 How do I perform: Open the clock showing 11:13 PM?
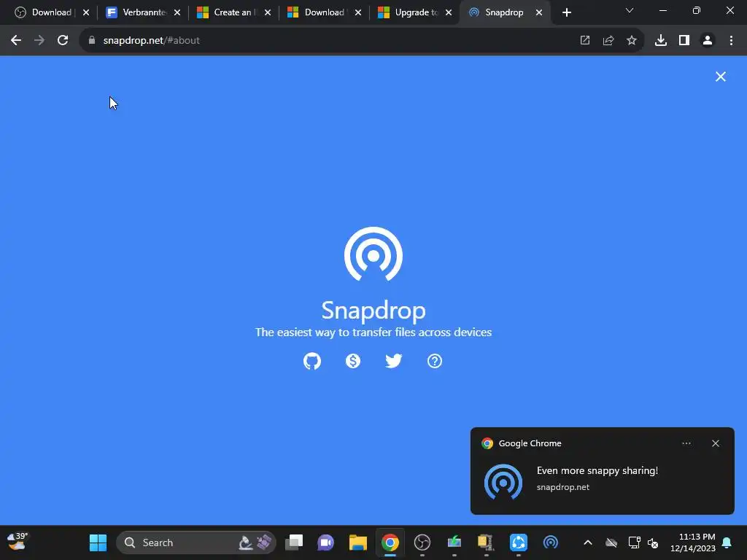click(x=693, y=542)
